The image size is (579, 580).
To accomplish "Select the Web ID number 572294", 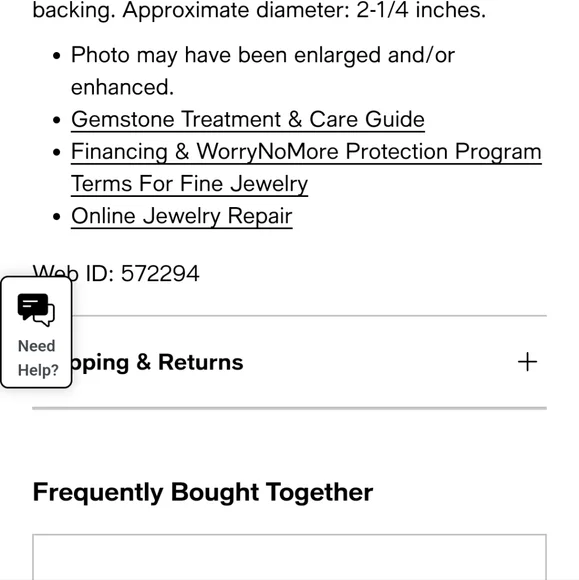I will [x=160, y=274].
